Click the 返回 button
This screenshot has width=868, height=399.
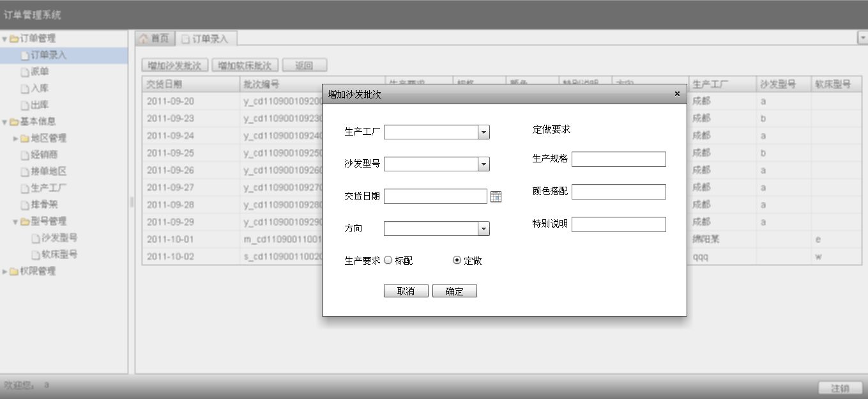click(x=305, y=65)
